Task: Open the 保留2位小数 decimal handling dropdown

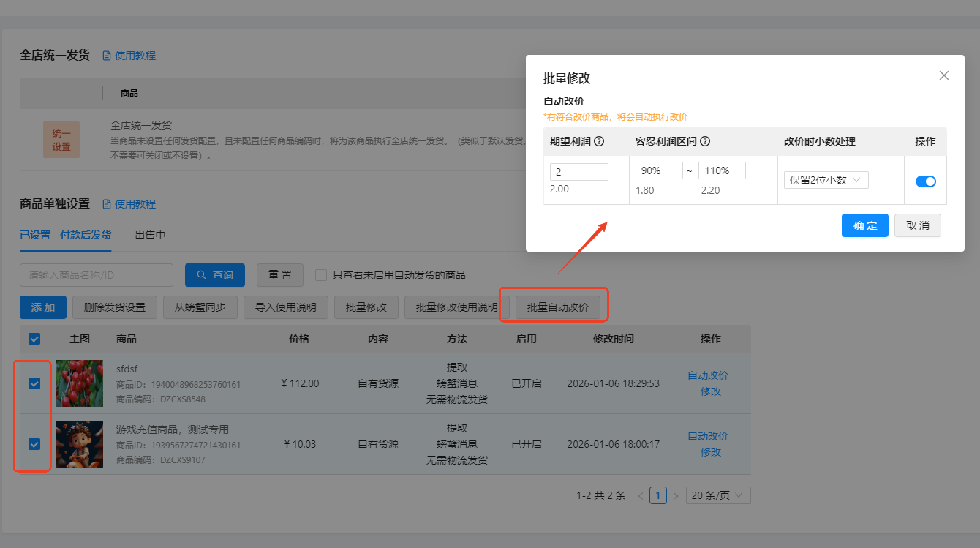Action: (x=826, y=180)
